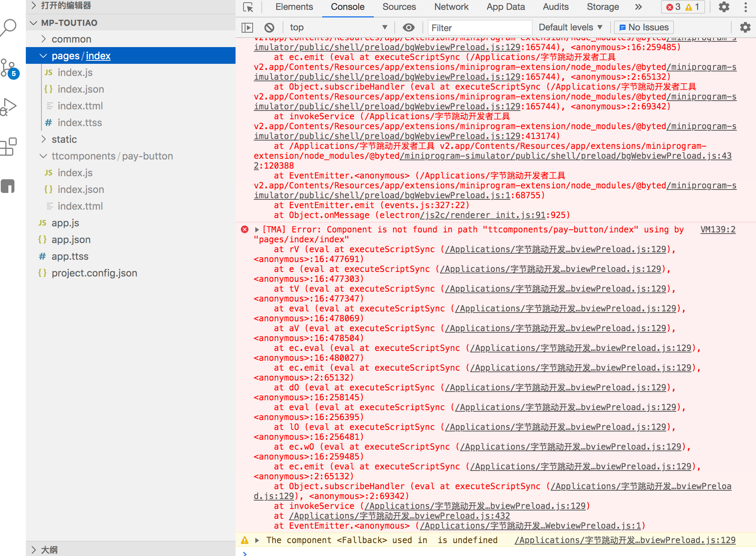Click the red error icon of TMA error
This screenshot has height=556, width=756.
pos(245,229)
